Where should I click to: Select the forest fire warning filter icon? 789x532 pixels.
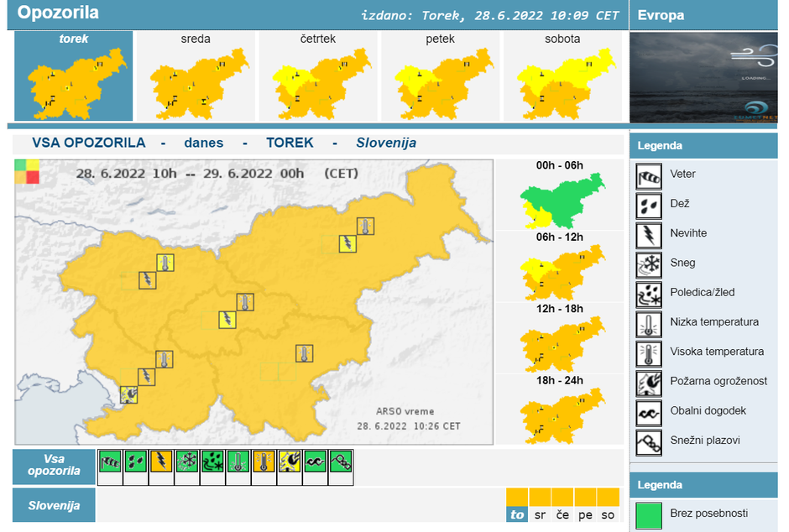click(290, 462)
